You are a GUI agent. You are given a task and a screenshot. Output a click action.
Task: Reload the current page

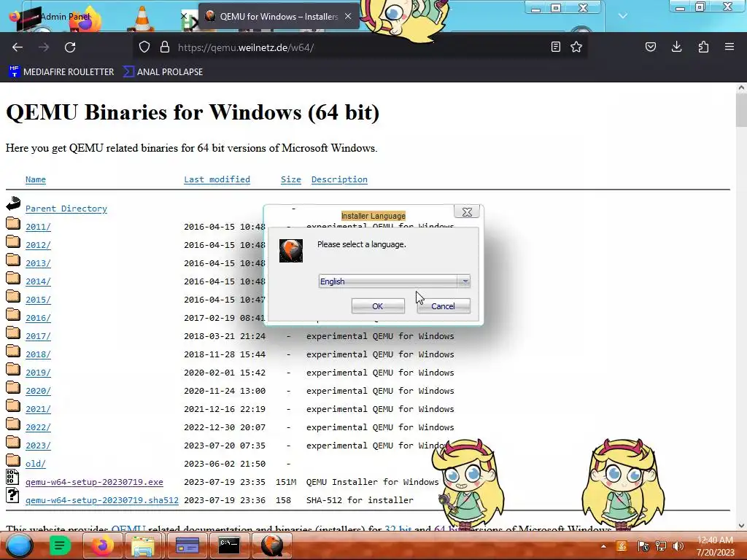tap(70, 47)
